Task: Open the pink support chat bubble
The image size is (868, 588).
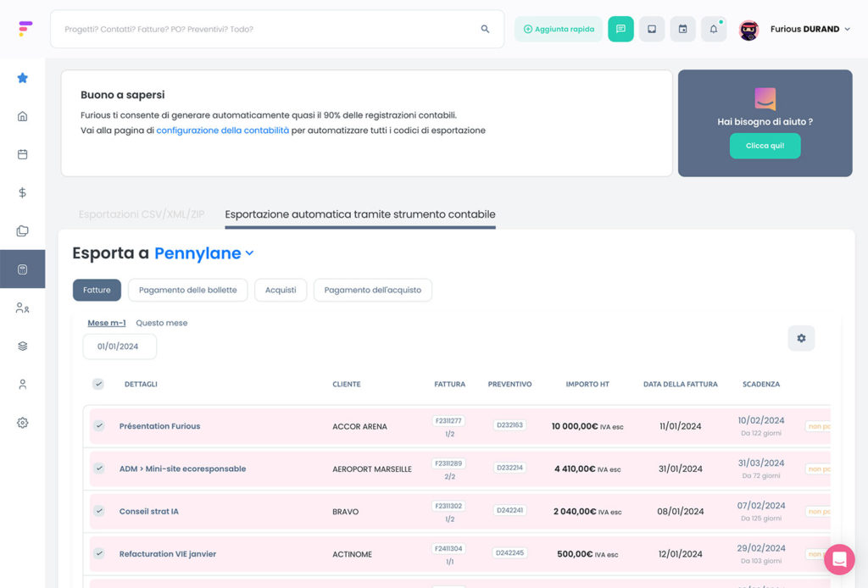Action: pyautogui.click(x=839, y=559)
